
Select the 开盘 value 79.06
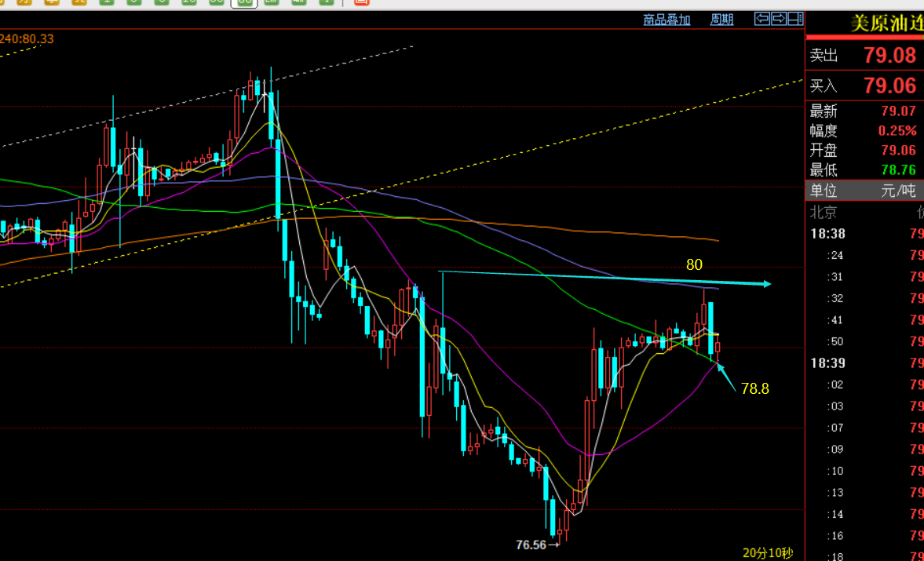coord(899,150)
